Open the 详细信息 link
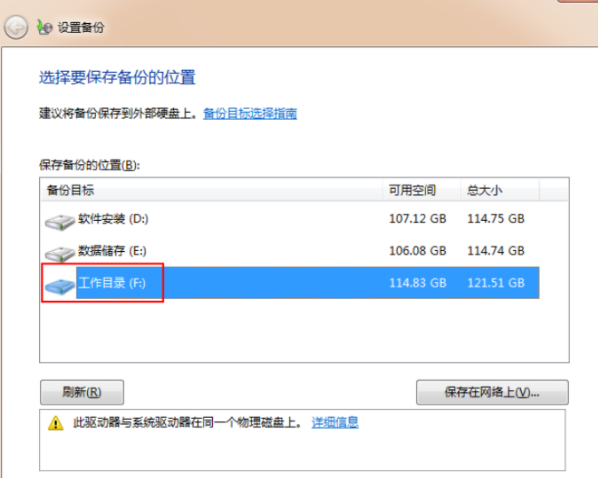Image resolution: width=598 pixels, height=478 pixels. tap(335, 422)
